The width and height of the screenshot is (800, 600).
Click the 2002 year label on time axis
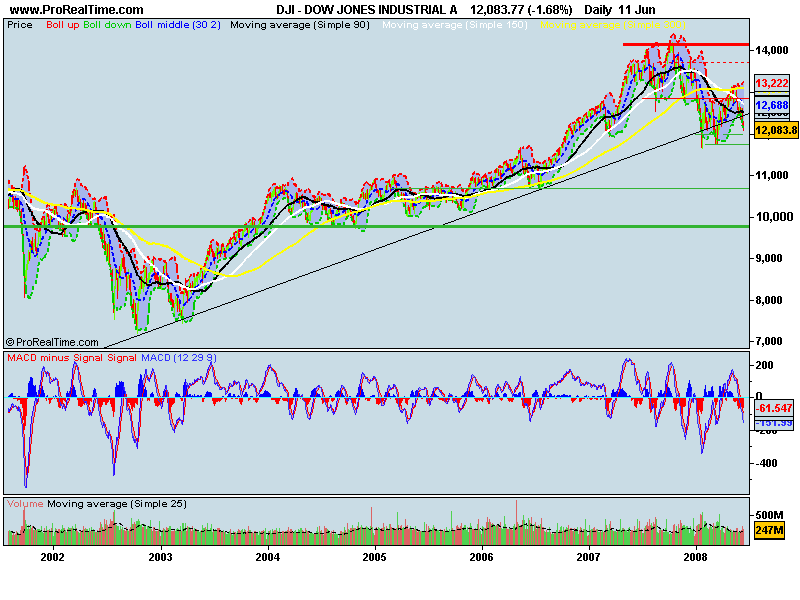53,557
